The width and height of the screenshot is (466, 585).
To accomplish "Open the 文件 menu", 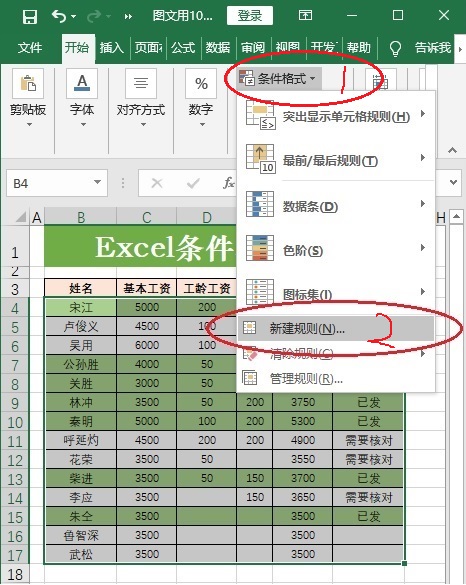I will [30, 47].
